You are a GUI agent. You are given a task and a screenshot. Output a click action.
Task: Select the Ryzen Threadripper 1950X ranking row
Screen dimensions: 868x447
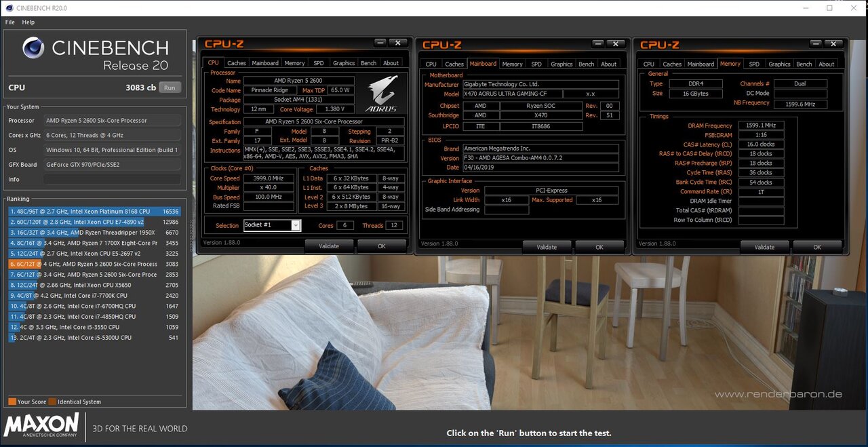pos(94,233)
